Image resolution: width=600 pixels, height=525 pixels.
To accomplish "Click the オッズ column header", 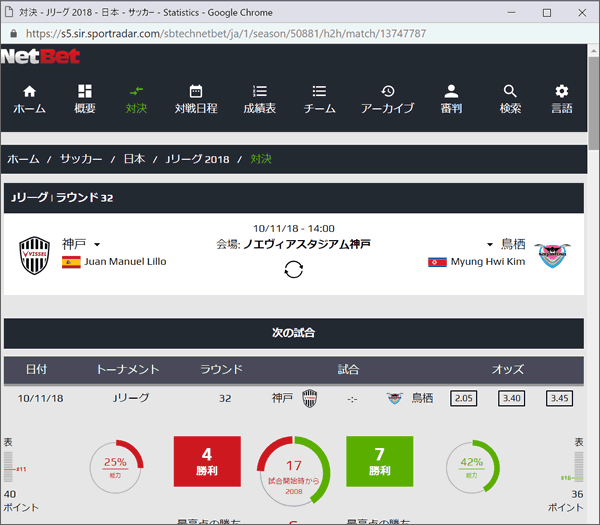I will click(508, 370).
